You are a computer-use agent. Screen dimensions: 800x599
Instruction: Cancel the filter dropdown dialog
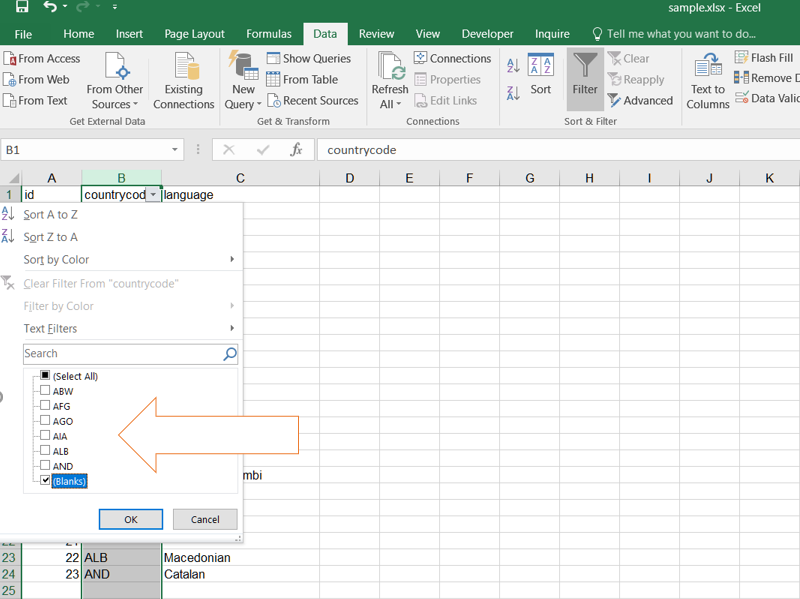[x=205, y=519]
